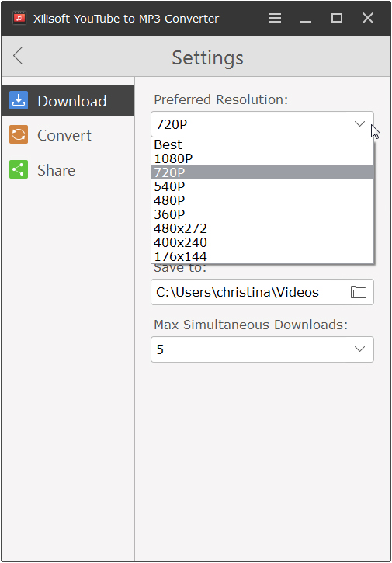Select the highlighted 720P option
The image size is (392, 563).
[262, 172]
